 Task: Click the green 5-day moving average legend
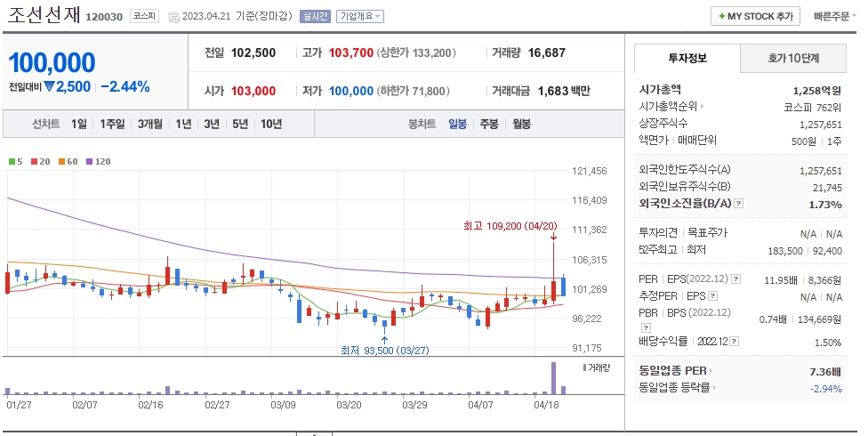coord(16,161)
